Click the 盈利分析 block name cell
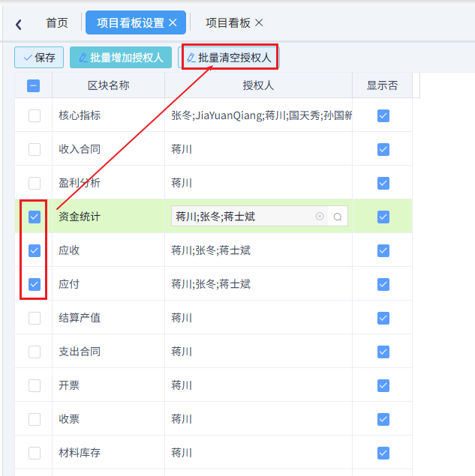This screenshot has height=476, width=475. (109, 183)
